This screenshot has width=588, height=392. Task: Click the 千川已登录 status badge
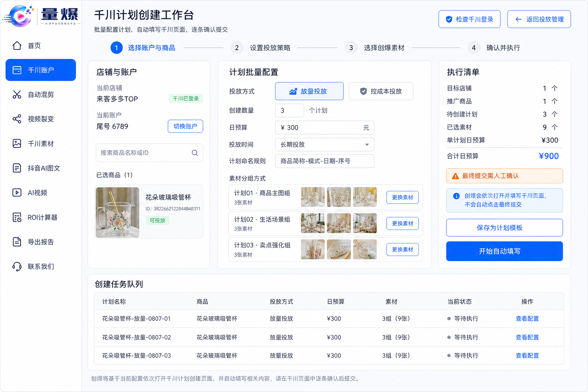(x=186, y=99)
